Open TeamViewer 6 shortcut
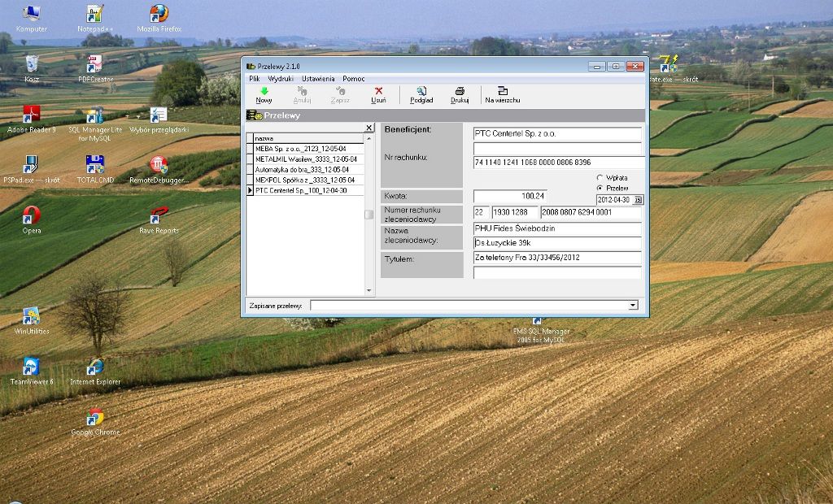Screen dimensions: 833x504 (x=32, y=371)
